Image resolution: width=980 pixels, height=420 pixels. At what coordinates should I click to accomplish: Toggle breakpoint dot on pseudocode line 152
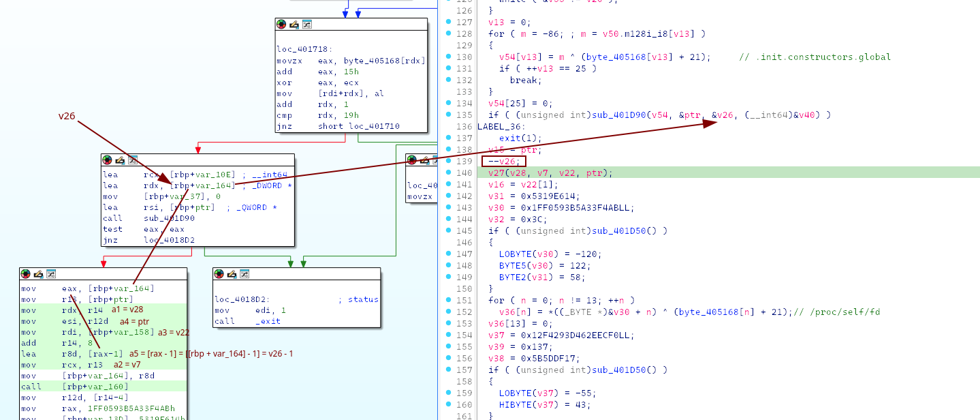tap(447, 312)
